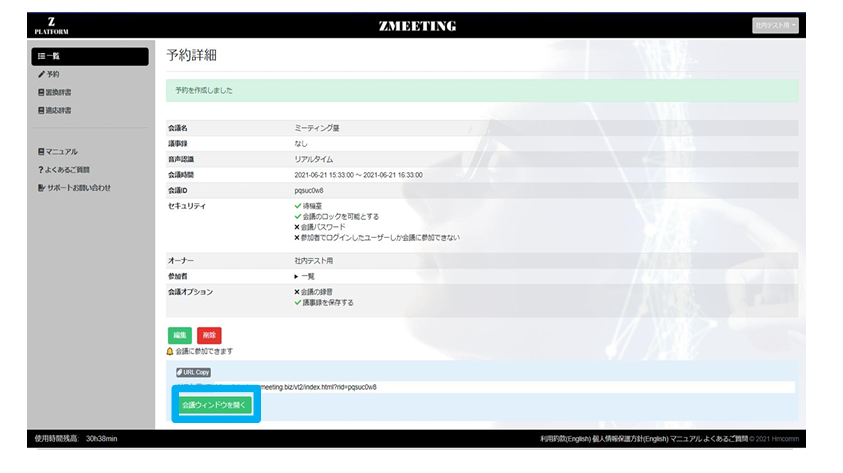Screen dimensions: 843x473
Task: Open the 社内テスト用 user dropdown
Action: pos(775,25)
